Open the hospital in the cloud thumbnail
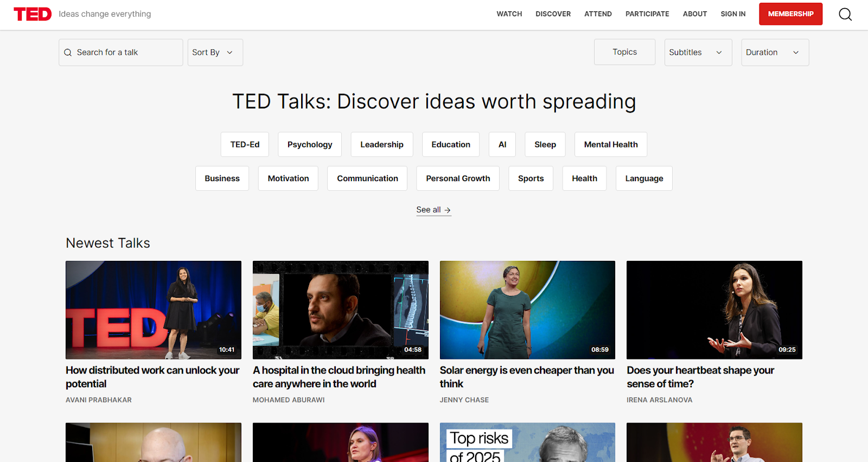The height and width of the screenshot is (462, 868). (341, 310)
